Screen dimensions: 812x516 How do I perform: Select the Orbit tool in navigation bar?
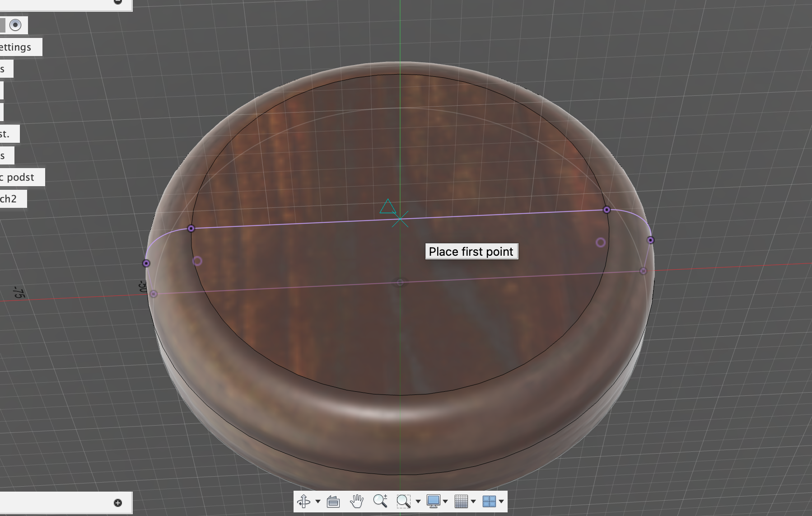[x=303, y=501]
